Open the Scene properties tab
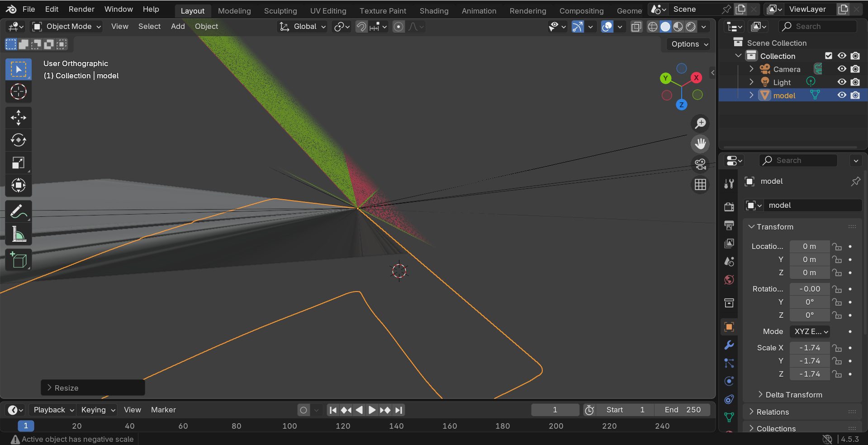868x445 pixels. [729, 262]
